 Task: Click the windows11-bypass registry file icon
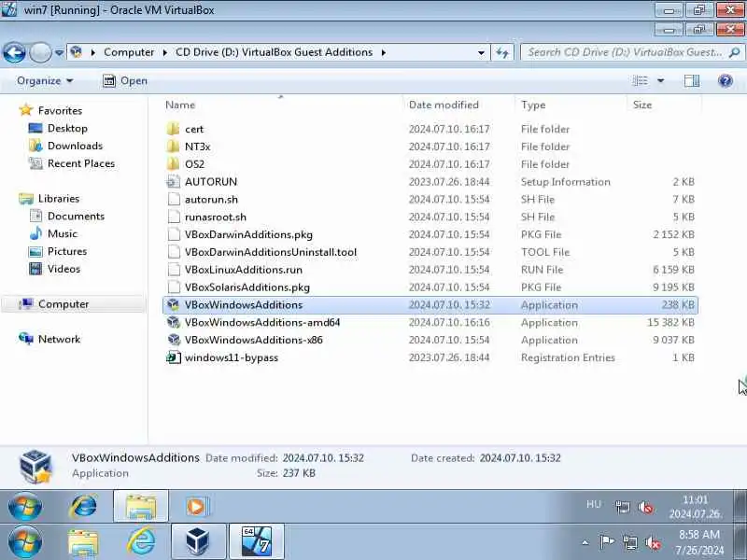(174, 357)
